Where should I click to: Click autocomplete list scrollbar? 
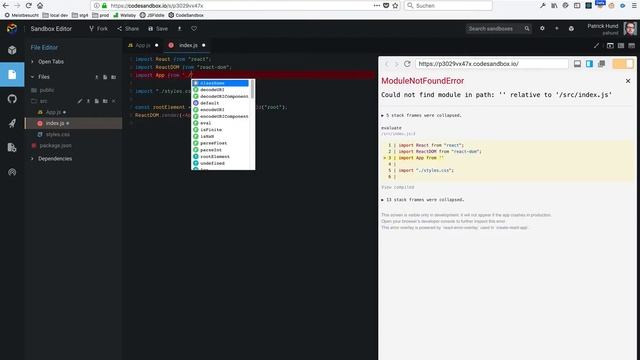point(252,89)
